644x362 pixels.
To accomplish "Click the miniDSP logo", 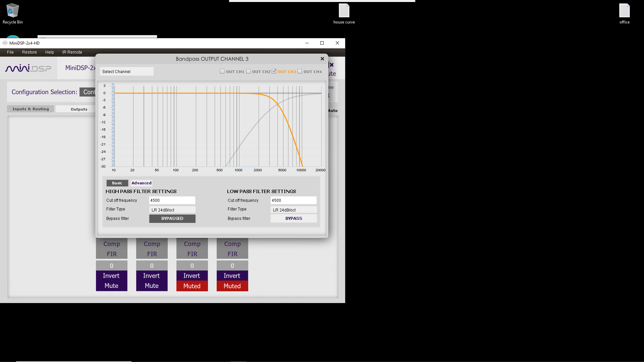I will pos(28,68).
